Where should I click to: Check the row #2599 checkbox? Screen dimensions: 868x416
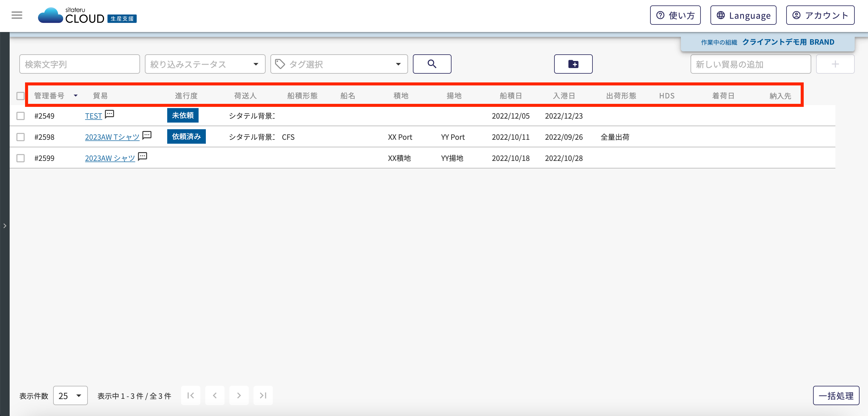tap(21, 158)
